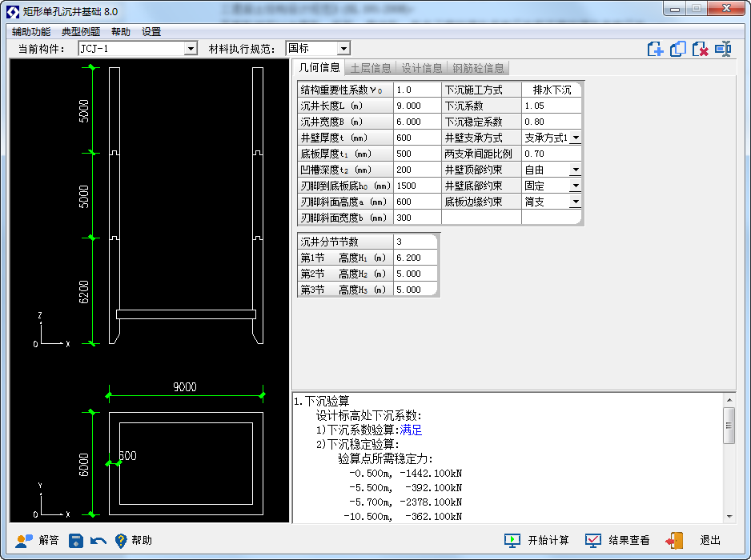Open the 帮助 menu in the menu bar
This screenshot has height=560, width=751.
(x=121, y=31)
